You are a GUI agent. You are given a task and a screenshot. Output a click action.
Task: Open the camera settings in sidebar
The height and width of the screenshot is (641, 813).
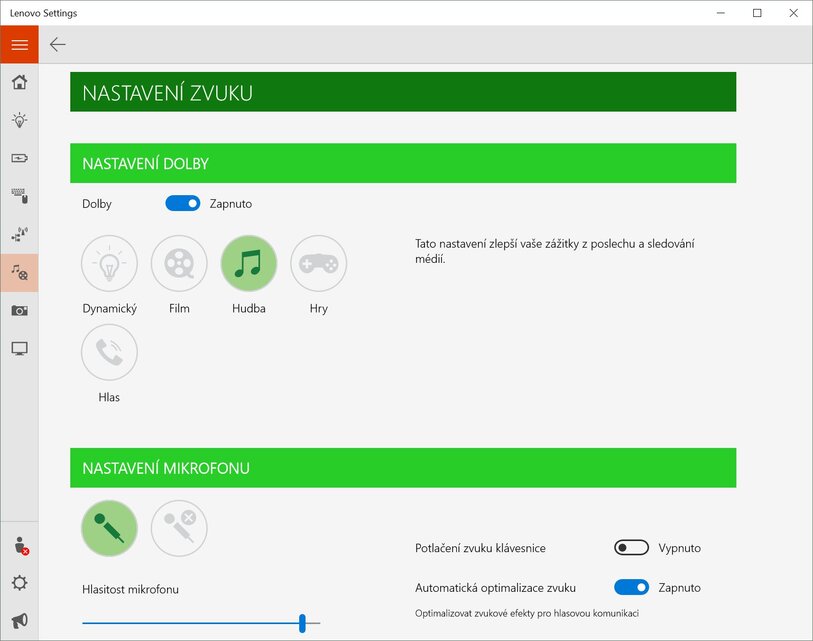[x=19, y=310]
